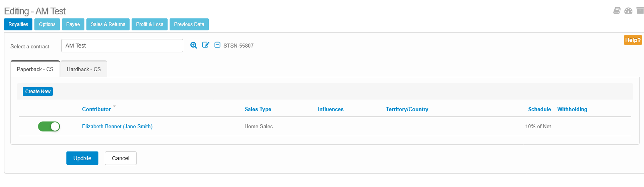The height and width of the screenshot is (187, 644).
Task: Click the Select a contract field
Action: [x=122, y=46]
